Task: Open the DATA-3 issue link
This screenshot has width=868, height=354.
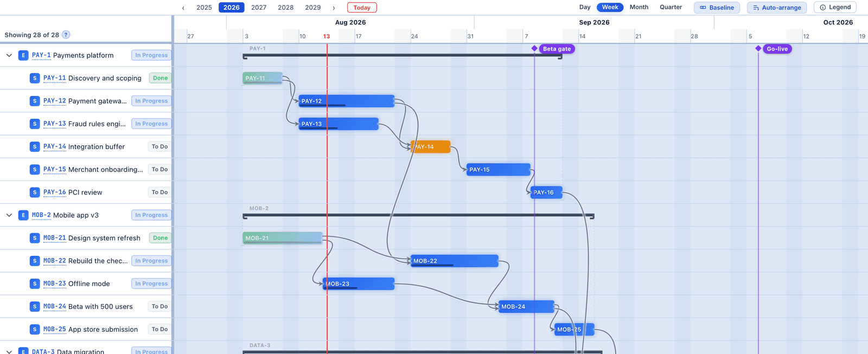Action: [43, 351]
